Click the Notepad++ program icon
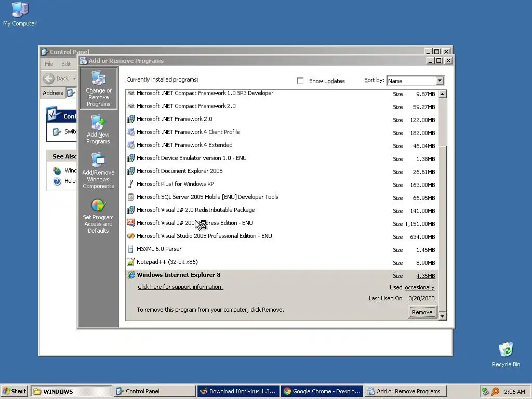 (130, 262)
